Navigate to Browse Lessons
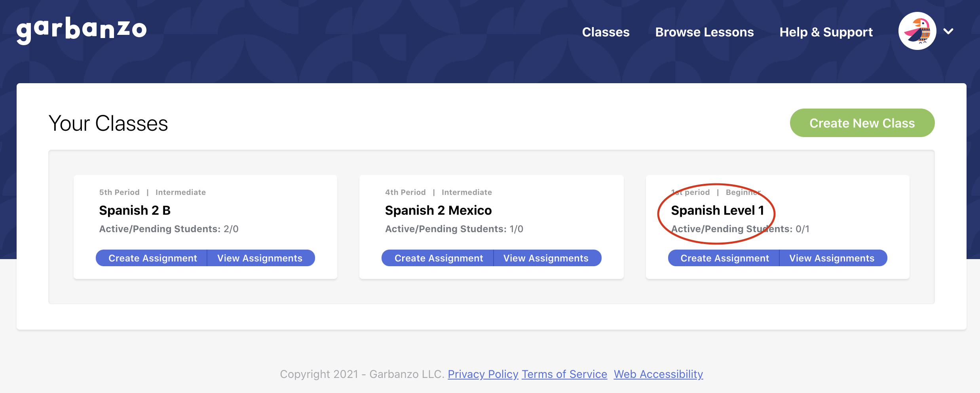This screenshot has height=393, width=980. click(704, 32)
